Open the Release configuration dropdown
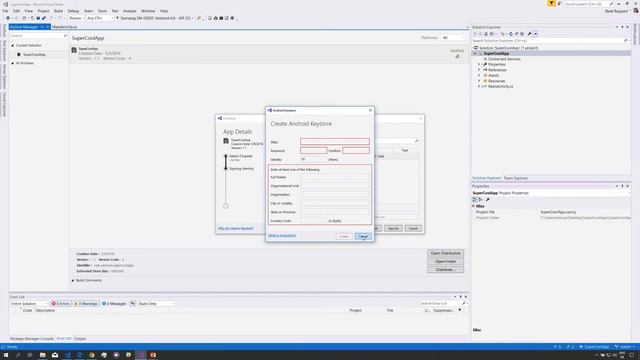The image size is (640, 360). click(76, 18)
